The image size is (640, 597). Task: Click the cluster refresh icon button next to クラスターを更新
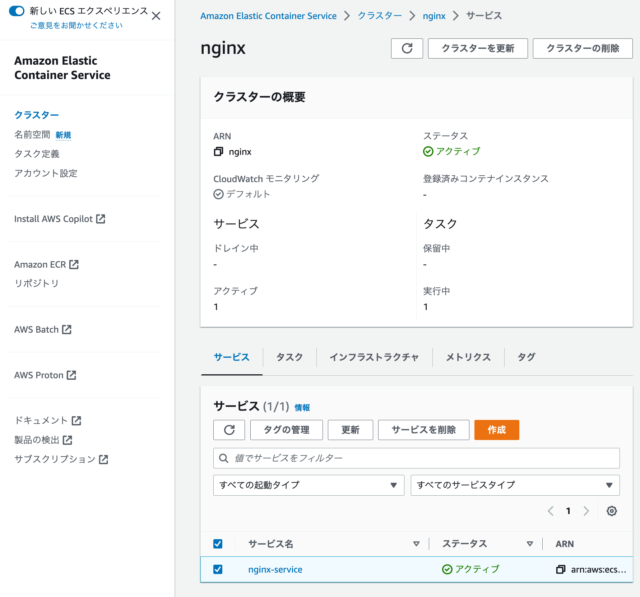(x=407, y=49)
